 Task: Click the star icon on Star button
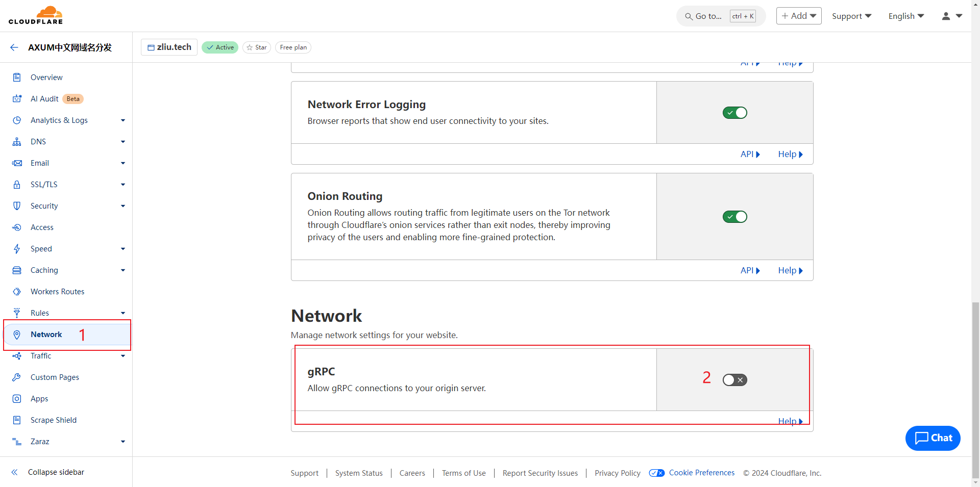250,47
